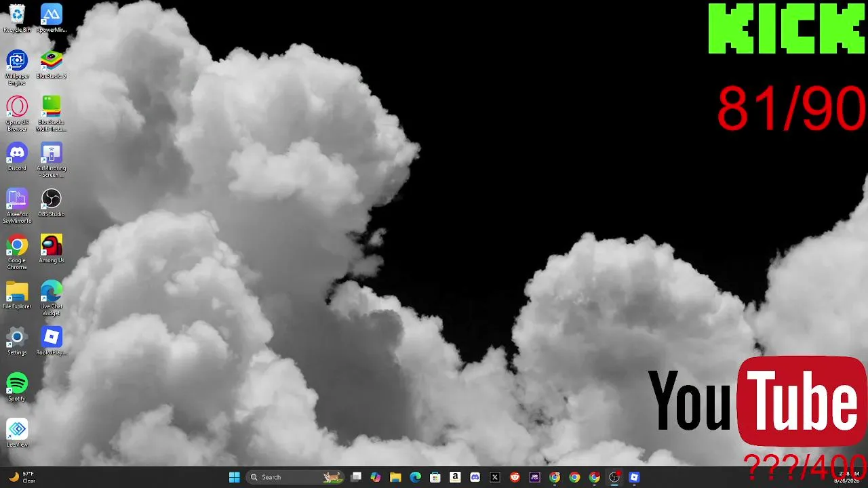Click the Amazon icon in the taskbar

coord(455,477)
